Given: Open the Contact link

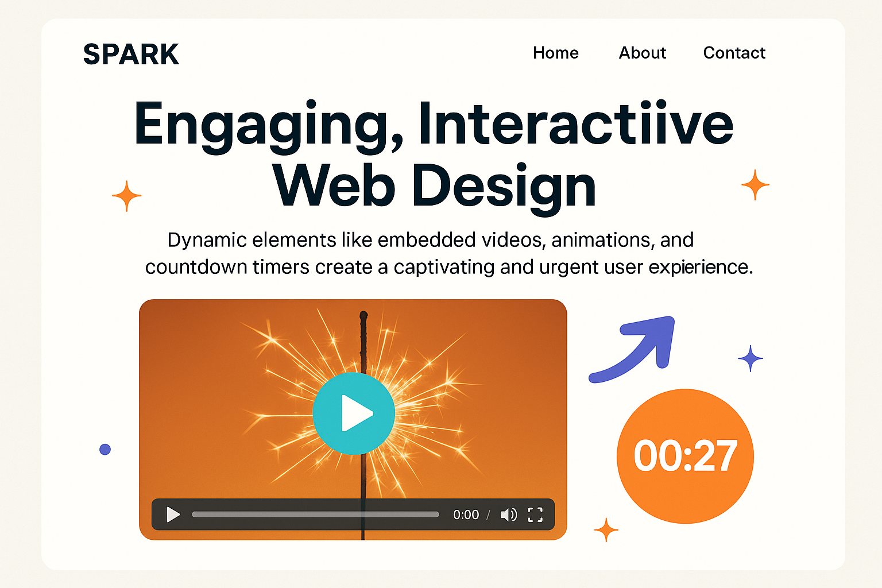Looking at the screenshot, I should tap(734, 53).
